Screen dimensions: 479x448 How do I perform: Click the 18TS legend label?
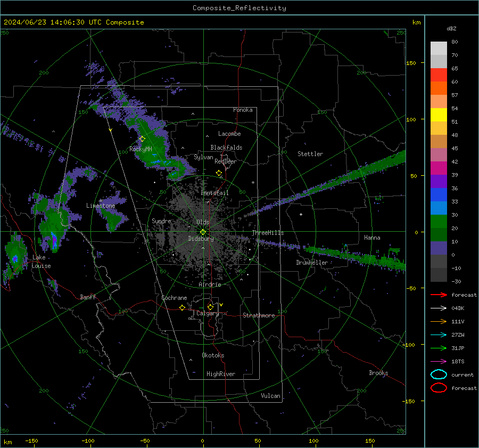click(x=458, y=362)
